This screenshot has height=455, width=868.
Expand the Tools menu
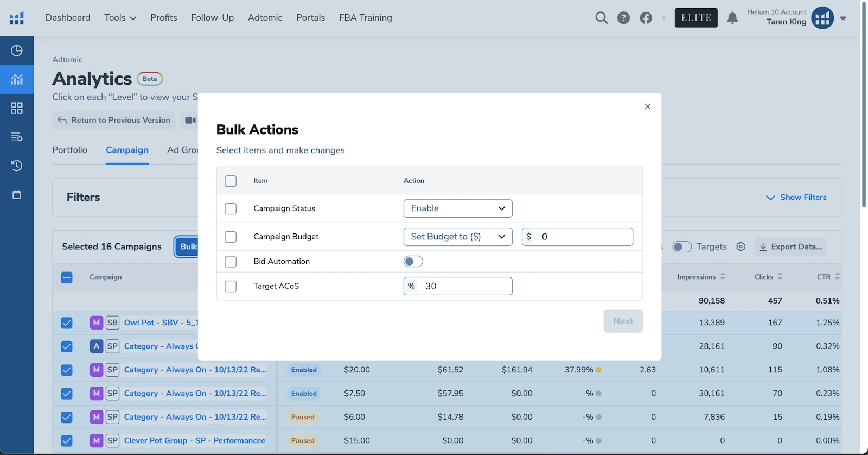coord(120,18)
